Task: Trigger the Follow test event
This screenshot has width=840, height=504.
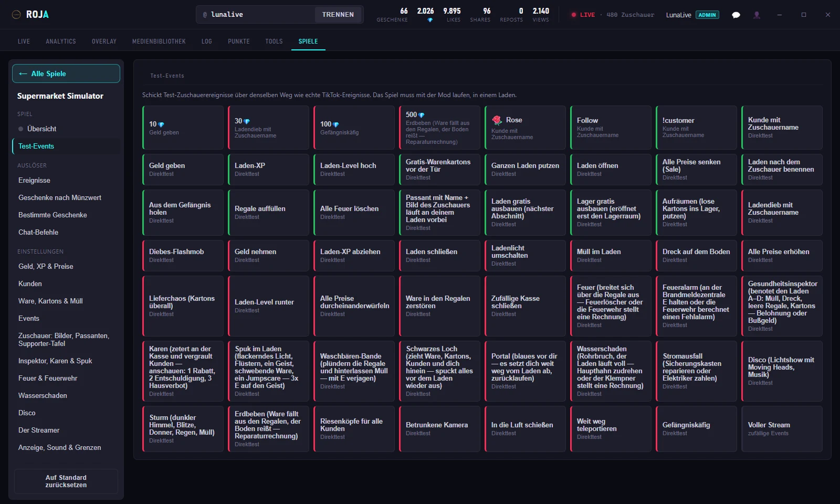Action: point(611,128)
